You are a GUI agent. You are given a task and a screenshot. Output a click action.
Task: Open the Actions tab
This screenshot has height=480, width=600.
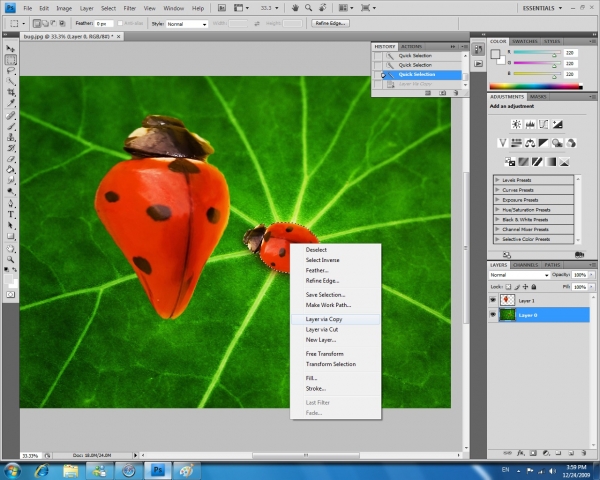pyautogui.click(x=412, y=46)
